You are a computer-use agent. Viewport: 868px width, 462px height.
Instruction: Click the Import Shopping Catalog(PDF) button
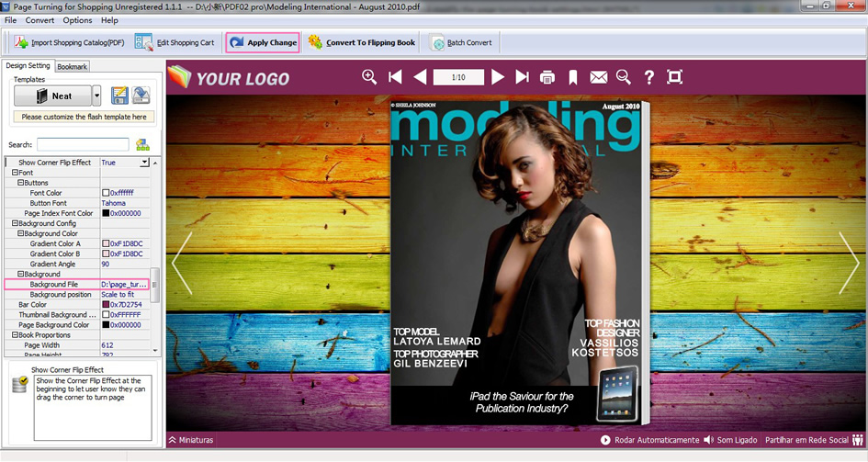pos(69,42)
